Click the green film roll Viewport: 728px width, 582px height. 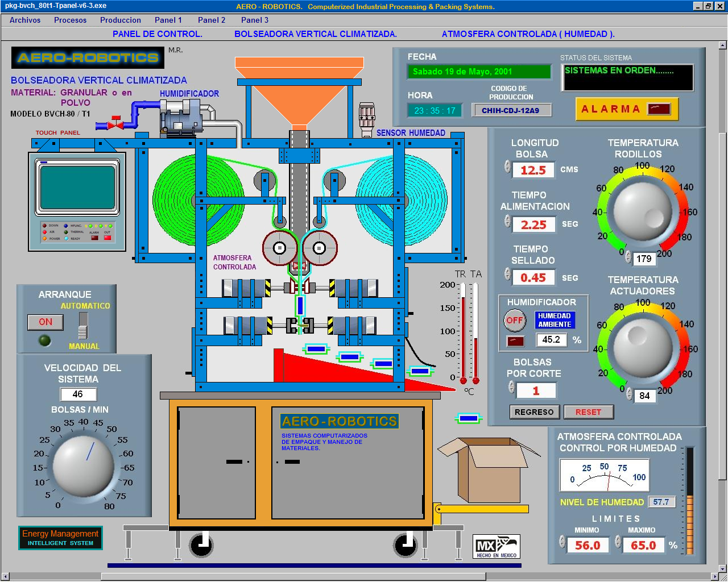[198, 200]
